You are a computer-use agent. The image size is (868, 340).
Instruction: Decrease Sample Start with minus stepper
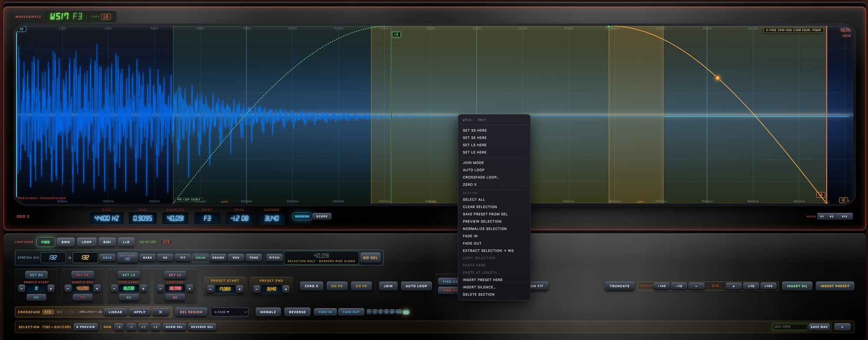tap(21, 288)
